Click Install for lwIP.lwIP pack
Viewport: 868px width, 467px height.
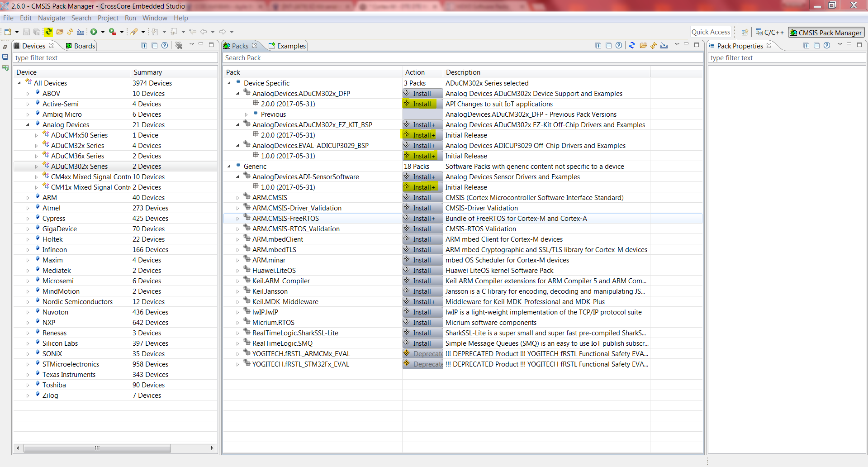coord(422,312)
